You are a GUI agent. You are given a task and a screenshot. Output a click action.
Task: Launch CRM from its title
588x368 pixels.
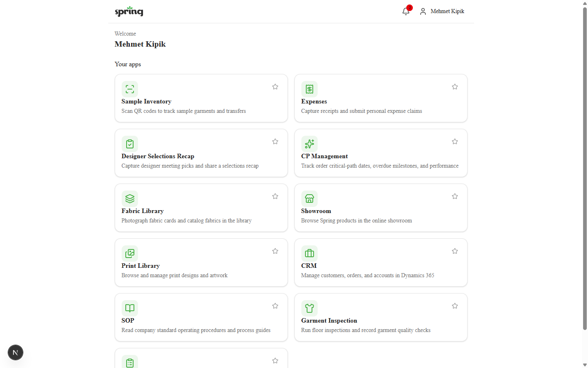(309, 266)
